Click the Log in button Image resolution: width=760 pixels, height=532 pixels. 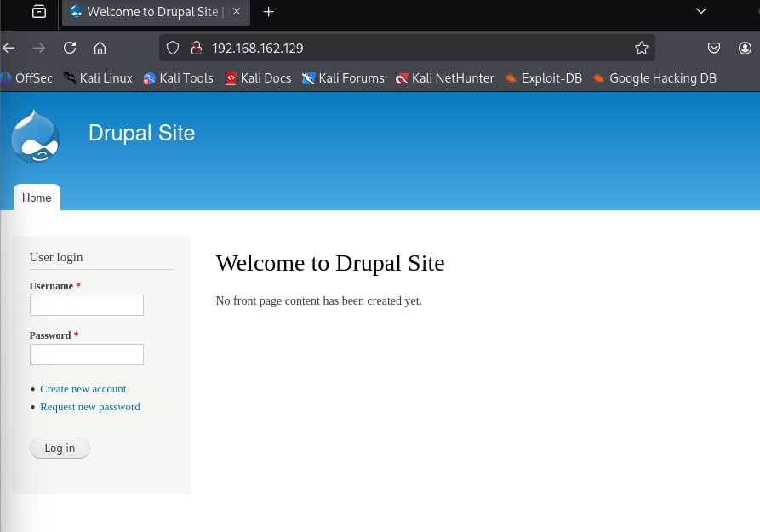click(60, 448)
